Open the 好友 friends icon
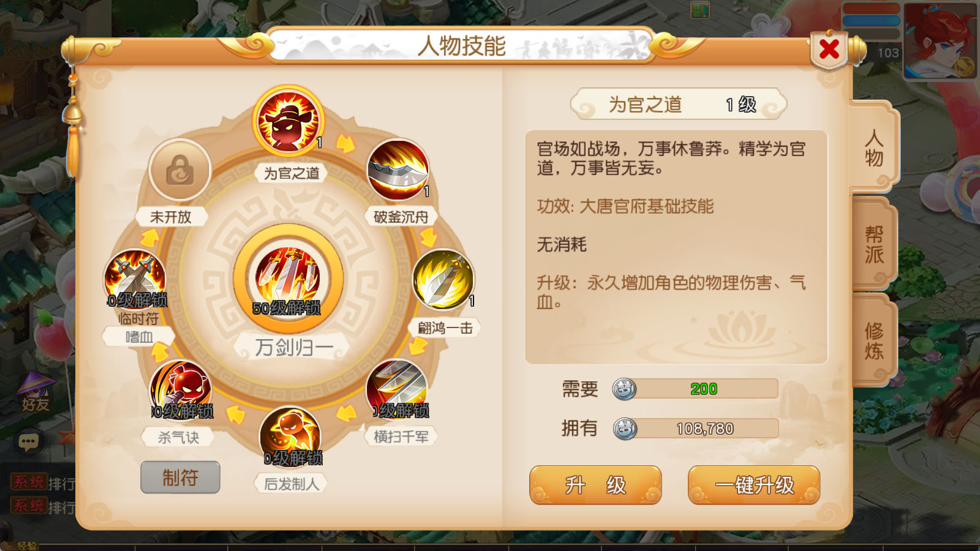 [36, 392]
